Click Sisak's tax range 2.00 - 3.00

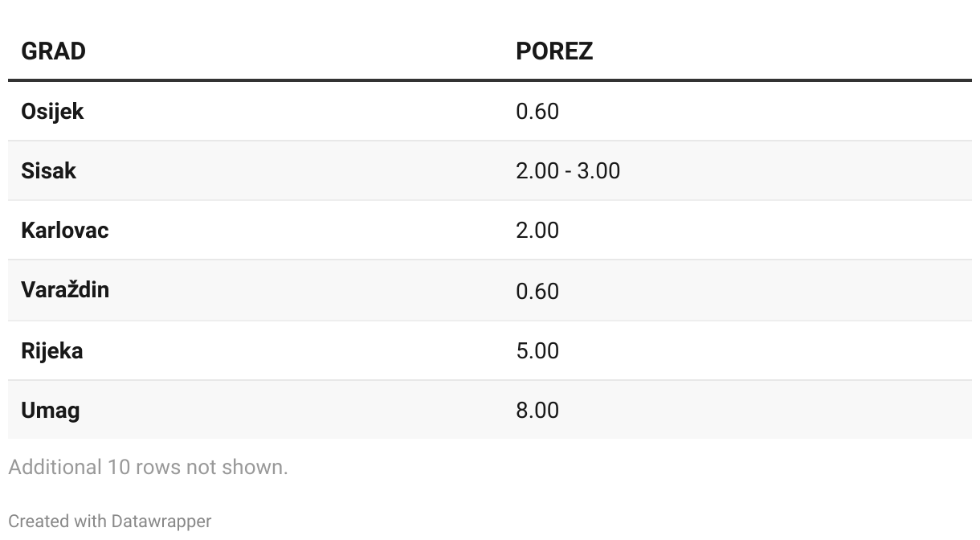pos(568,170)
